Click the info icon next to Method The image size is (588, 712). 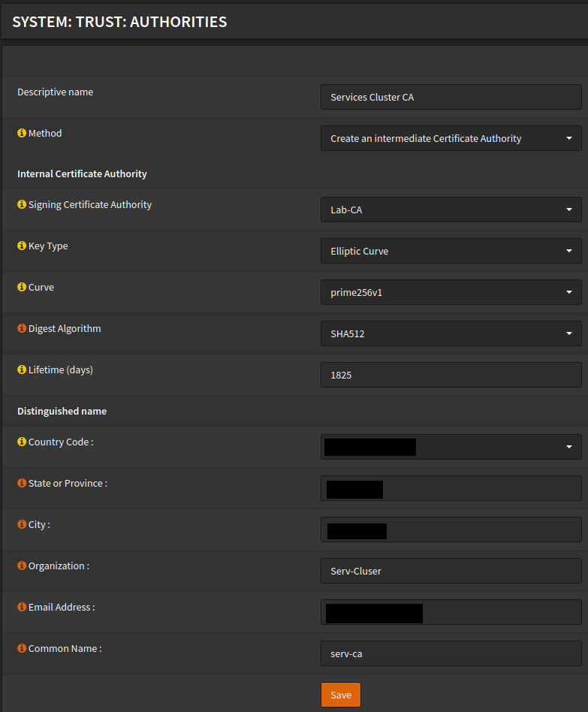pos(22,134)
